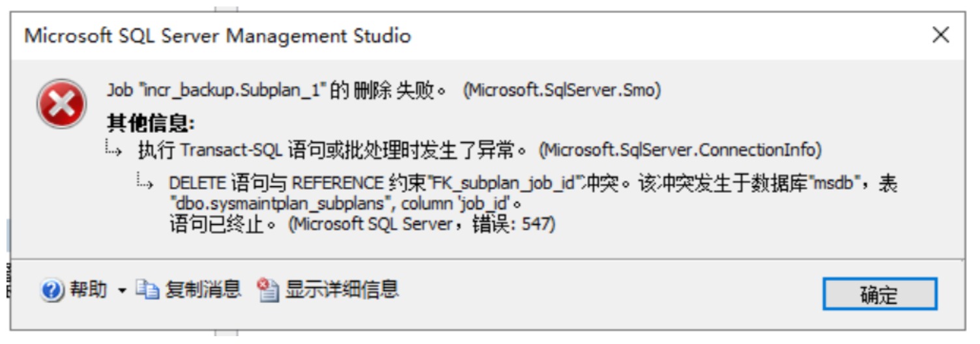
Task: Click the first arrow beside 执行 Transact-SQL
Action: coord(113,151)
